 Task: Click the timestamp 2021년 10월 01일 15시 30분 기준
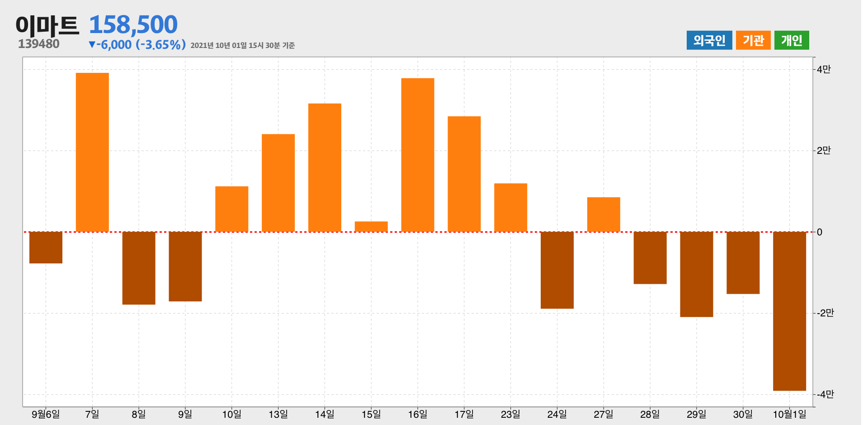pos(243,46)
